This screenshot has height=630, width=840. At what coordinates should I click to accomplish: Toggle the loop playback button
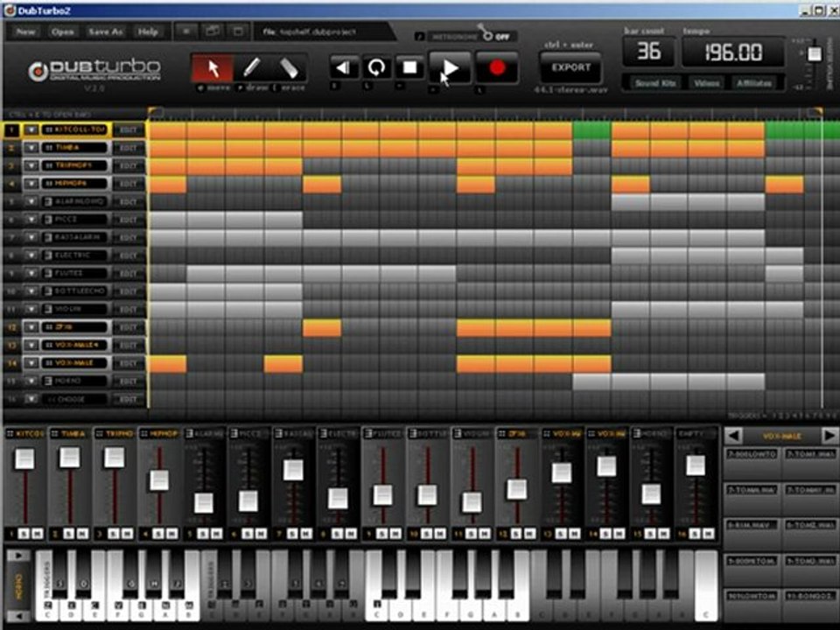(376, 67)
